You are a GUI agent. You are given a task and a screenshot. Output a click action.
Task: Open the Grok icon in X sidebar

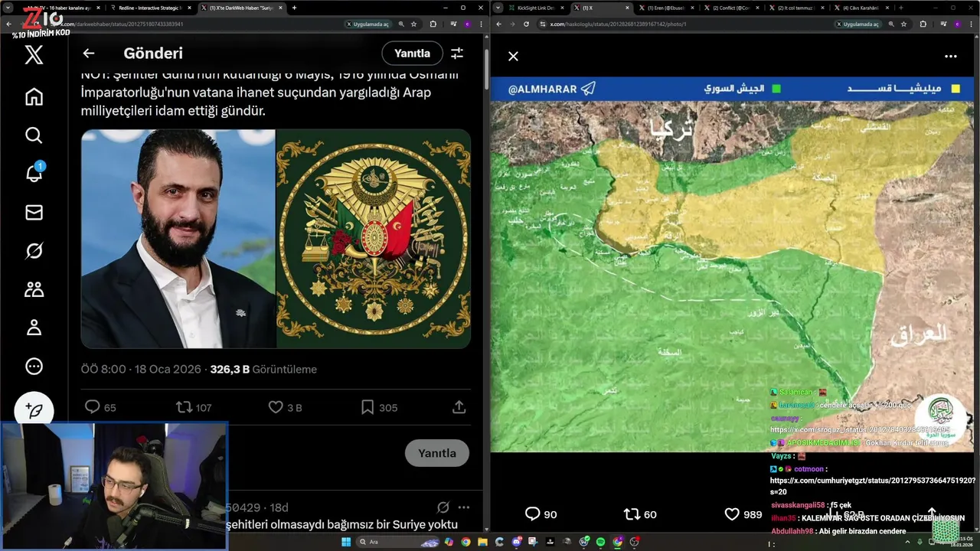pyautogui.click(x=34, y=251)
